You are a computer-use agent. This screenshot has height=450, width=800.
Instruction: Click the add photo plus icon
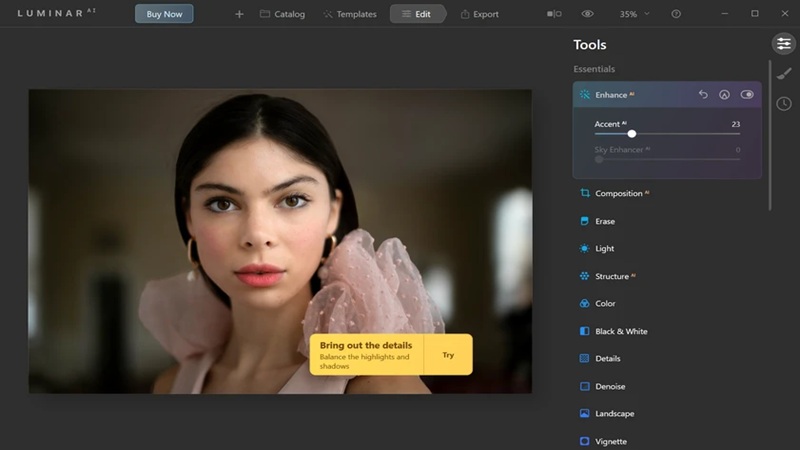pyautogui.click(x=239, y=14)
